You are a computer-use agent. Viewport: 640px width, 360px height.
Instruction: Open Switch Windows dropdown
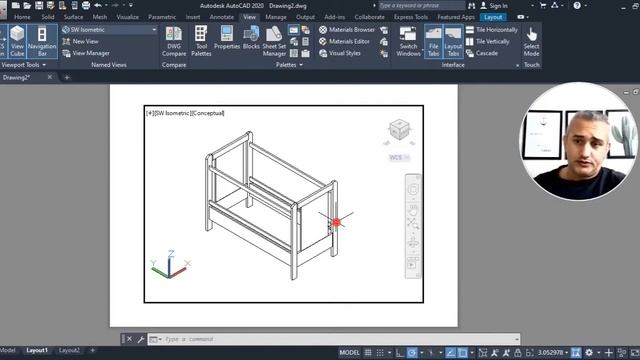tap(408, 41)
